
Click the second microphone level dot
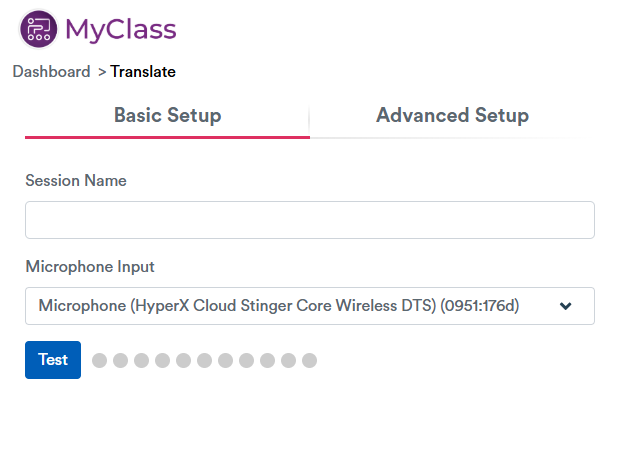tap(120, 360)
